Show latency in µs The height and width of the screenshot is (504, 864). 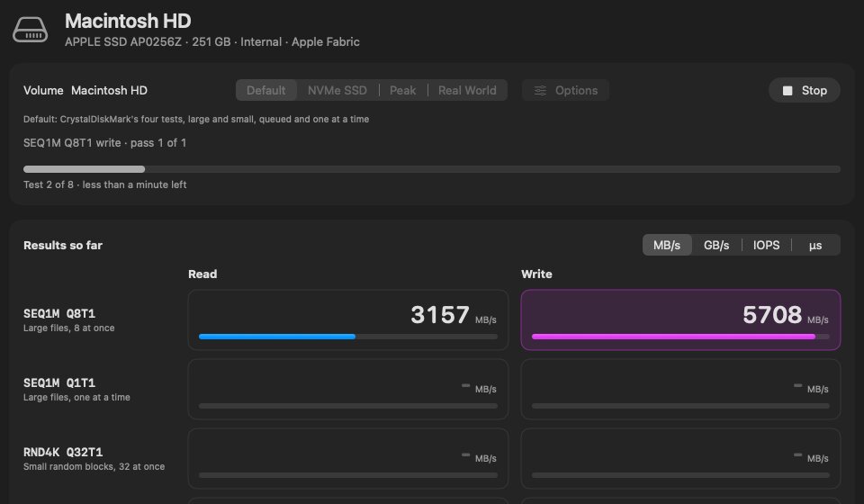click(815, 245)
